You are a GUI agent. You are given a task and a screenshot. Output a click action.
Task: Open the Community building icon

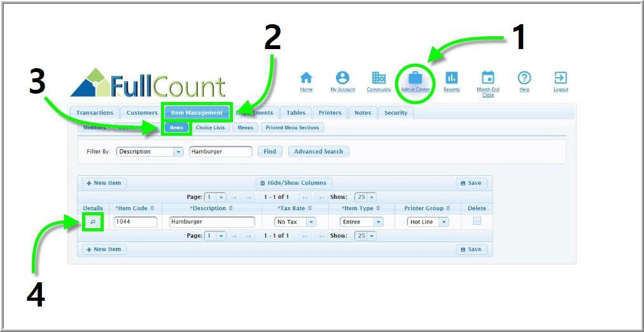tap(379, 78)
